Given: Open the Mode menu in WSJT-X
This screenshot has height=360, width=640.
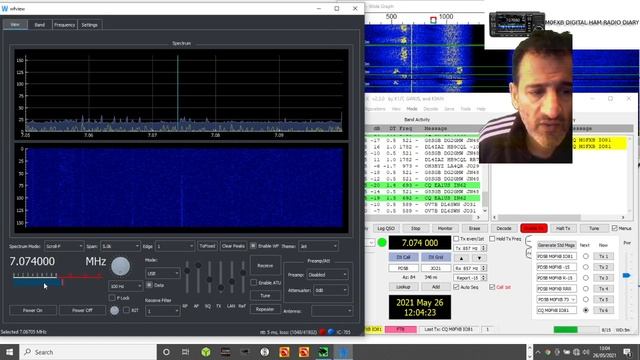Looking at the screenshot, I should point(412,109).
